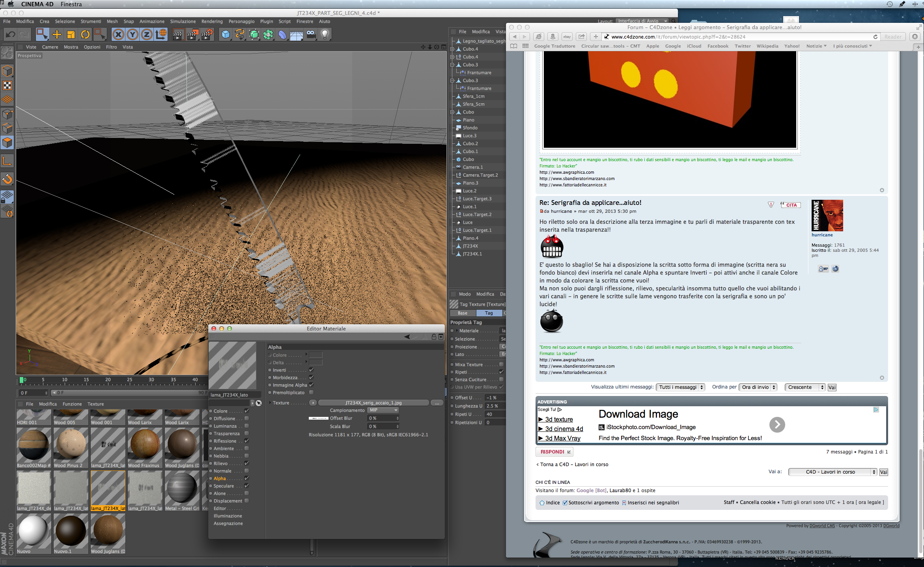
Task: Add a cube primitive object
Action: [x=226, y=35]
